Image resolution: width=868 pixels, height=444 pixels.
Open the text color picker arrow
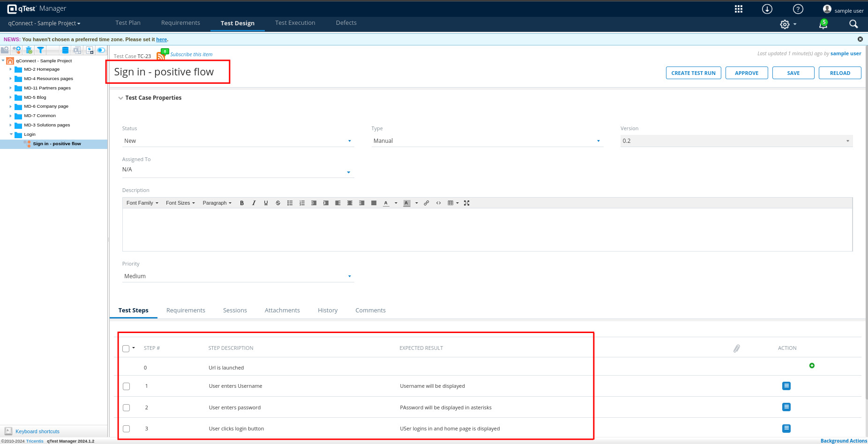396,203
